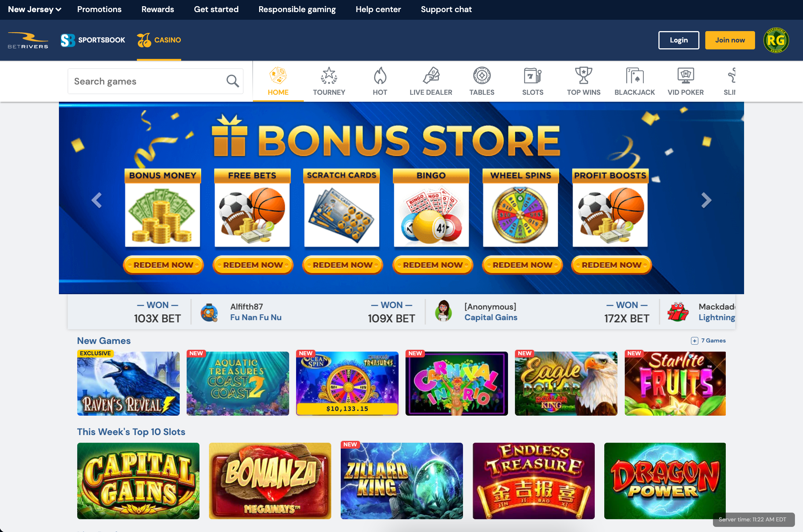Image resolution: width=803 pixels, height=532 pixels.
Task: Open the Promotions menu item
Action: [x=99, y=10]
